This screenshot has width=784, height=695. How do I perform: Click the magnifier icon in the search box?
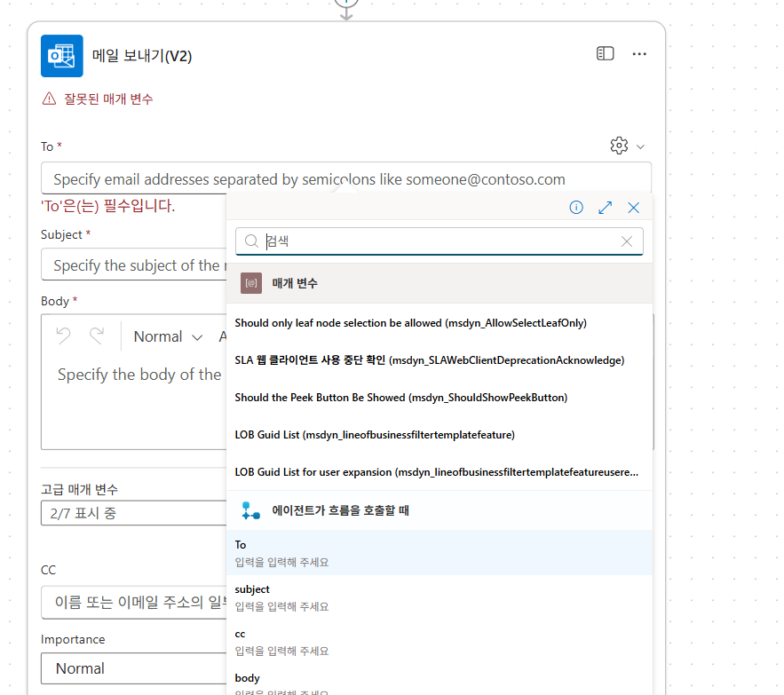(x=251, y=241)
